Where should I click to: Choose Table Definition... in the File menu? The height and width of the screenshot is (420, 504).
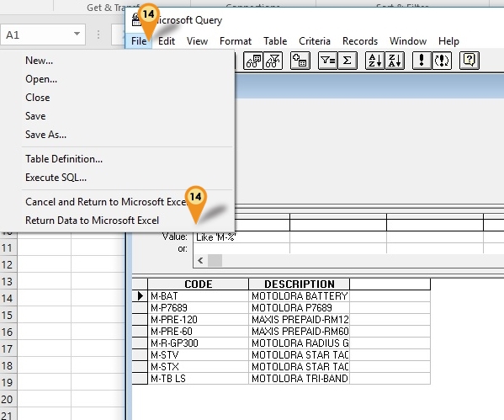117,159
